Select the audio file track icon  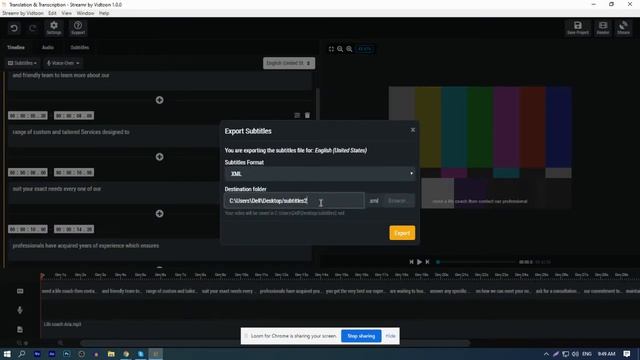click(x=20, y=329)
